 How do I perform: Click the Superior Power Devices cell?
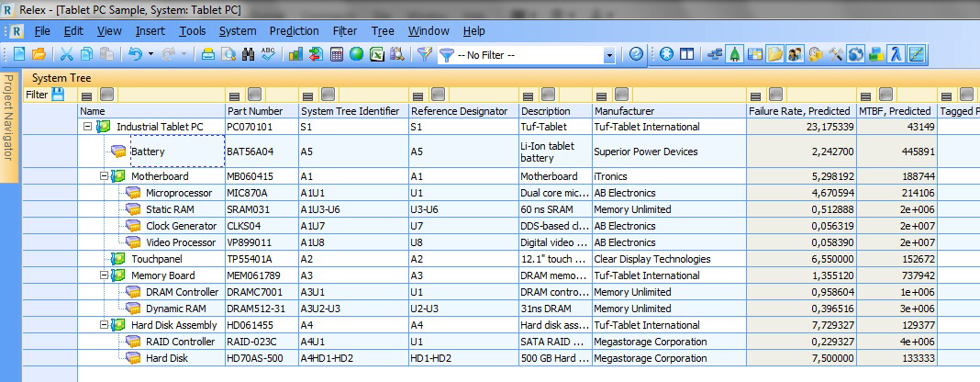[x=669, y=152]
